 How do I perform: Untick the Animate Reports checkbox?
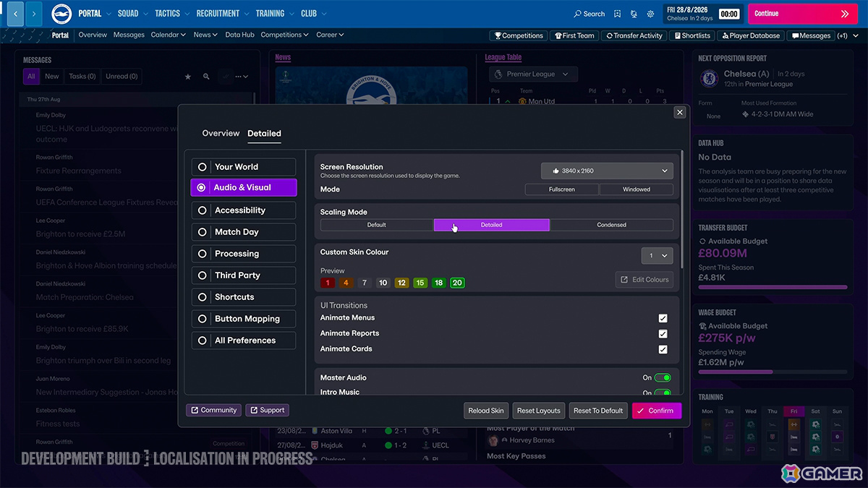pyautogui.click(x=663, y=334)
